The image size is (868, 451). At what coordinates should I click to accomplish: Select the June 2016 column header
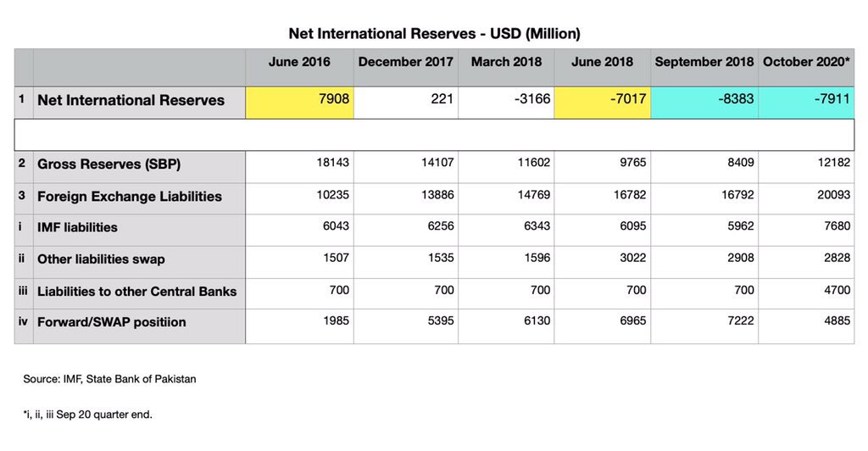(x=299, y=62)
